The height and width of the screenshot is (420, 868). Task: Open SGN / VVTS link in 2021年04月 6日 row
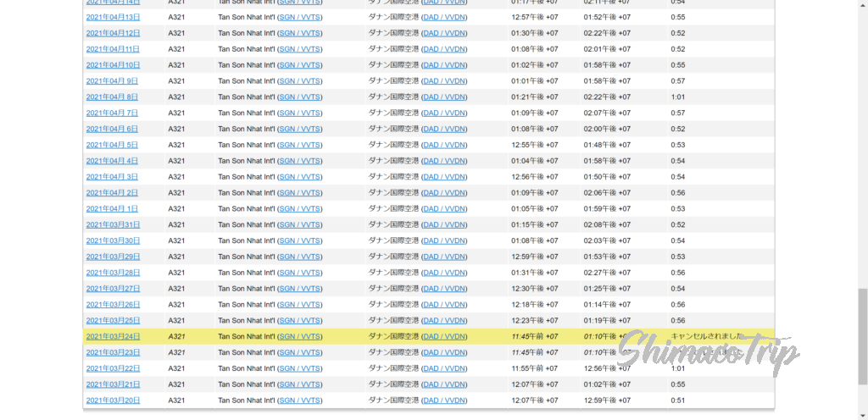click(300, 129)
